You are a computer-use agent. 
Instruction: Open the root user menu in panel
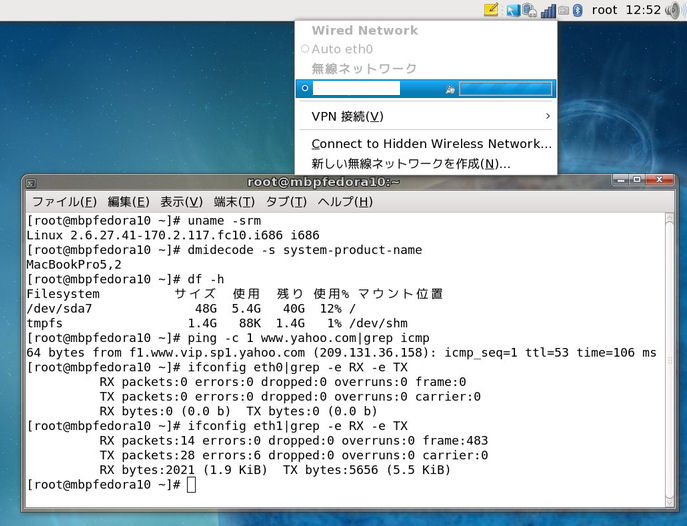tap(604, 10)
